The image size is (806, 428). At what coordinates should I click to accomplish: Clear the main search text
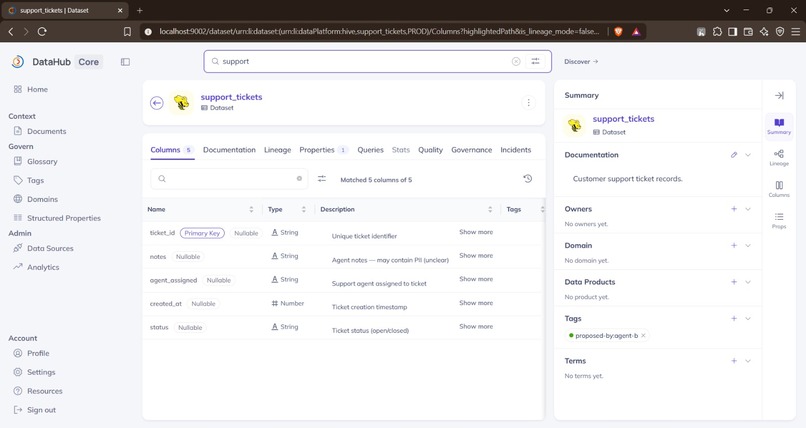pyautogui.click(x=516, y=62)
